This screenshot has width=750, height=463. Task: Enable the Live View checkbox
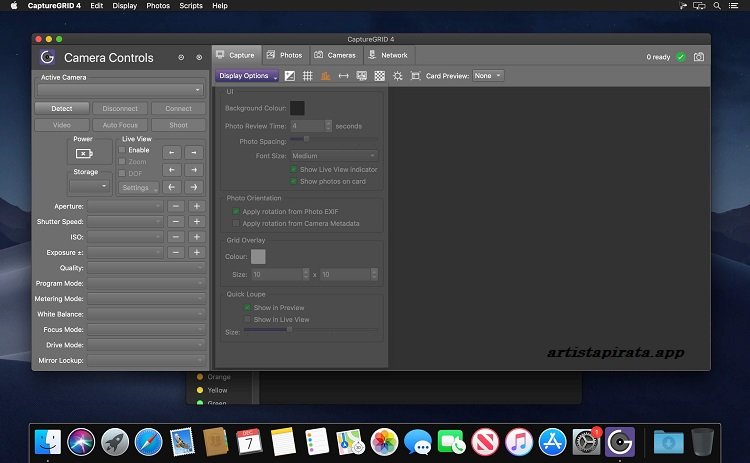pos(123,150)
